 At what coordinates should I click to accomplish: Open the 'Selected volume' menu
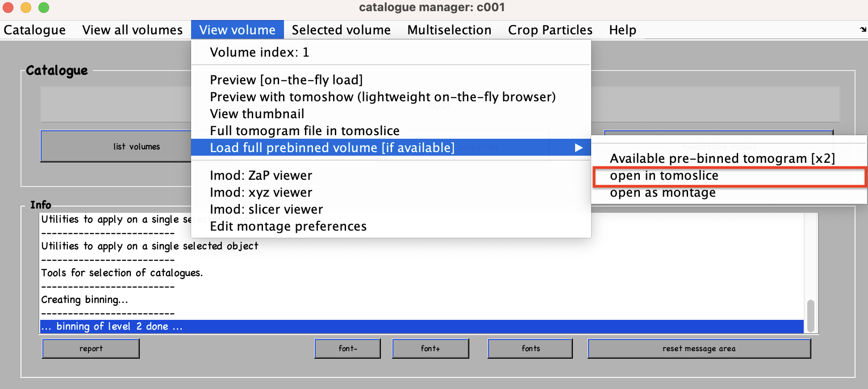point(341,30)
